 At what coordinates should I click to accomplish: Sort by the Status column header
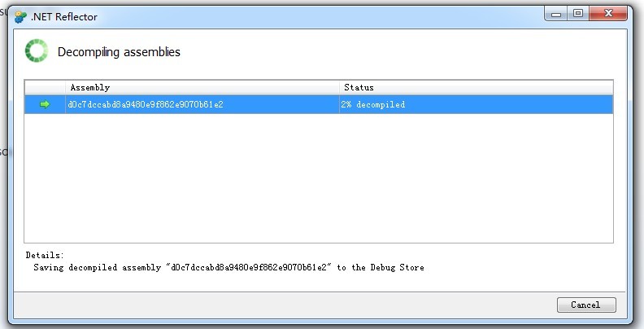click(x=476, y=87)
